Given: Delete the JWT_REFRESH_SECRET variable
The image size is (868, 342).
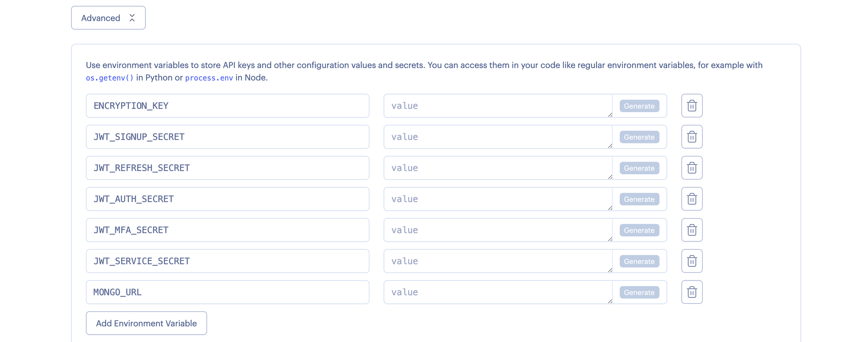Looking at the screenshot, I should [692, 168].
